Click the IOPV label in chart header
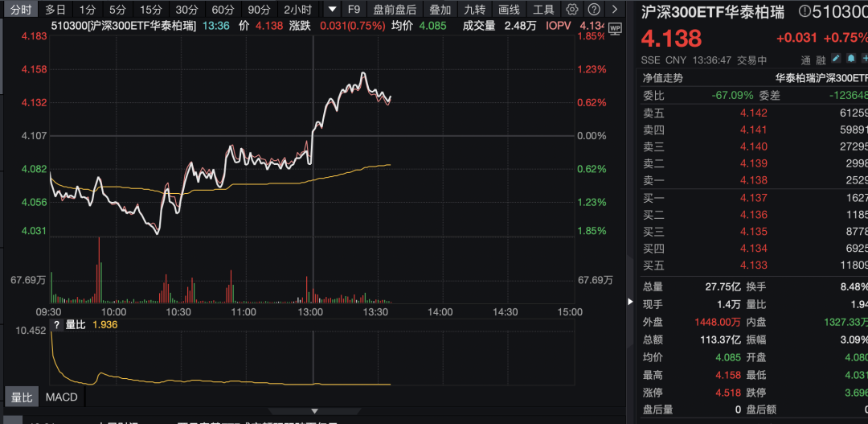The image size is (868, 424). click(558, 26)
